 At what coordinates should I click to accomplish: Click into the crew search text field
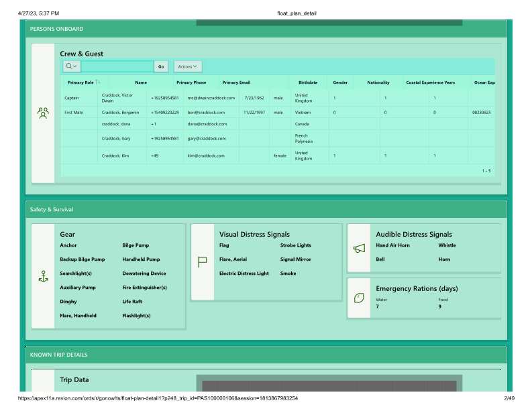click(x=117, y=66)
